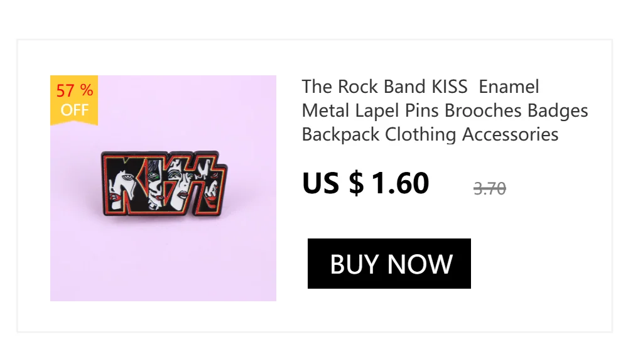Screen dimensions: 628x364
Task: Open the KISS enamel pin product image
Action: click(163, 188)
